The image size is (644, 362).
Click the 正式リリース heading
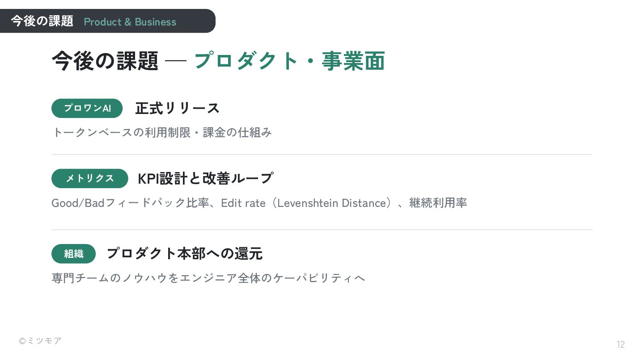pos(178,108)
